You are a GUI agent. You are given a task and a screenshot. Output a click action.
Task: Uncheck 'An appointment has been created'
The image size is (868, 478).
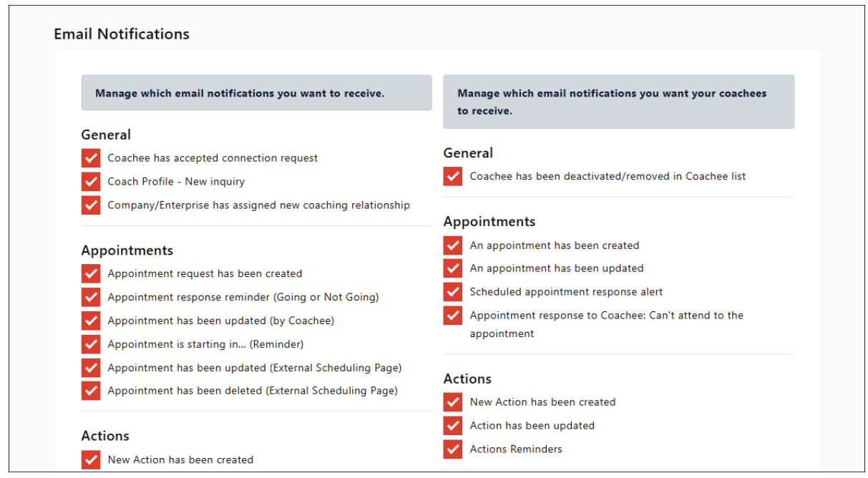pos(453,245)
